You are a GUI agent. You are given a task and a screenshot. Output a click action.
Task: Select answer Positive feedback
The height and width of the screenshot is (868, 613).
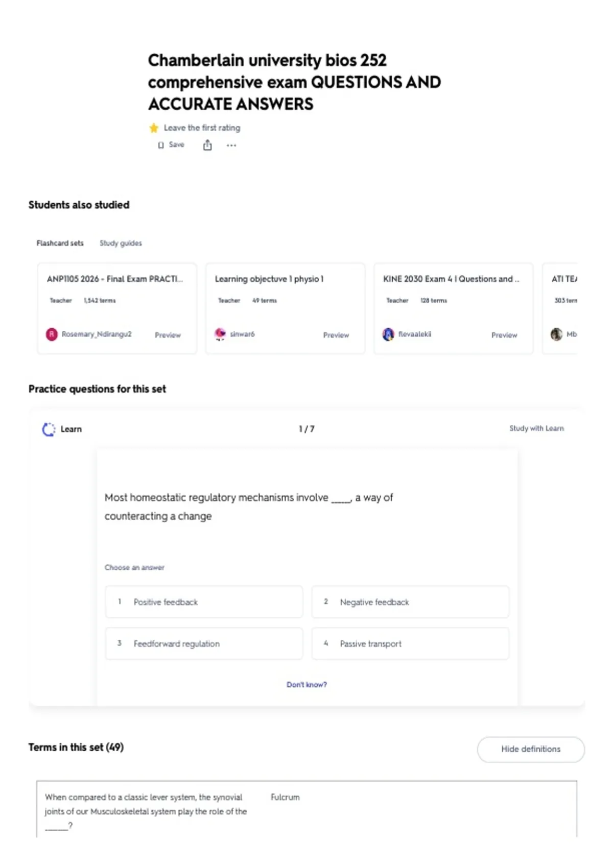click(204, 602)
